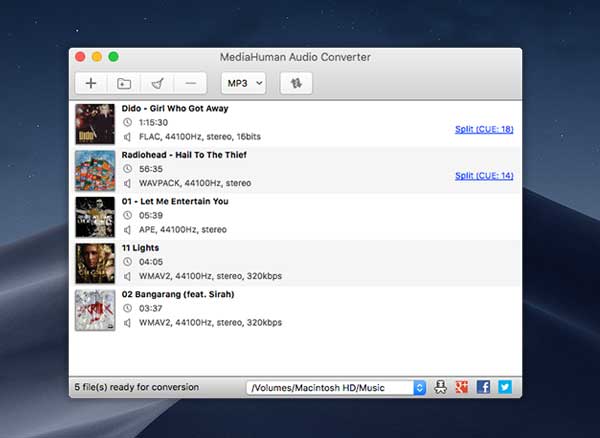Viewport: 600px width, 438px height.
Task: Click the clock icon beside 03:37
Action: (127, 308)
